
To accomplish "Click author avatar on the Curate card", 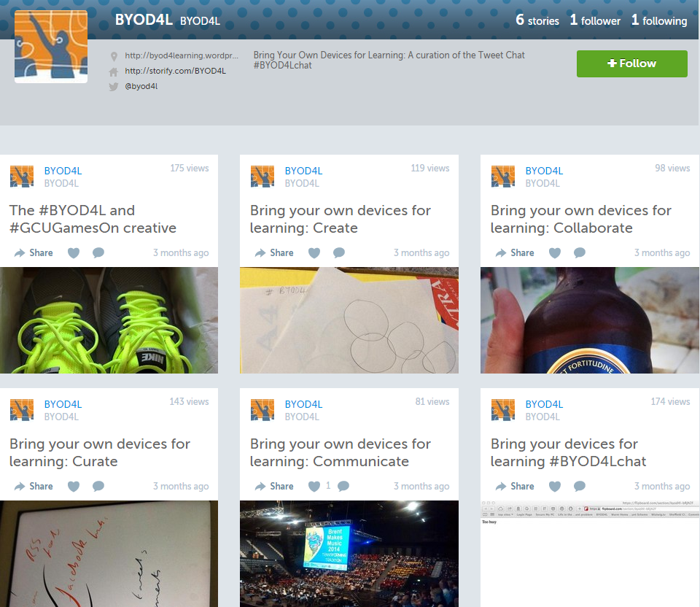I will 22,409.
